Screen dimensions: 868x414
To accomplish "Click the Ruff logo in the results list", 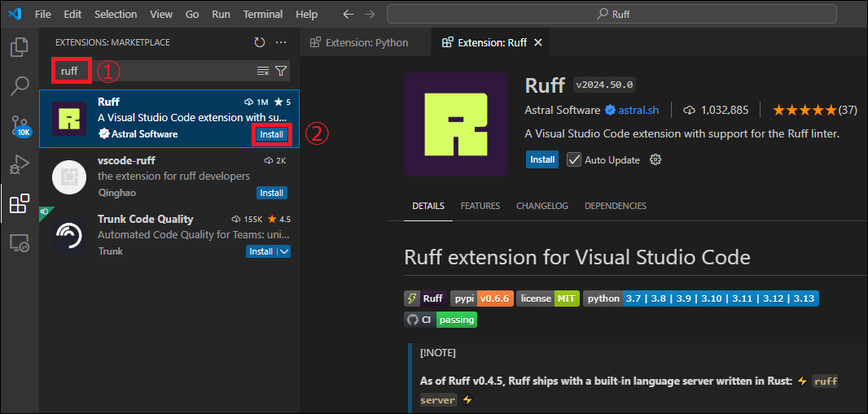I will [x=68, y=119].
